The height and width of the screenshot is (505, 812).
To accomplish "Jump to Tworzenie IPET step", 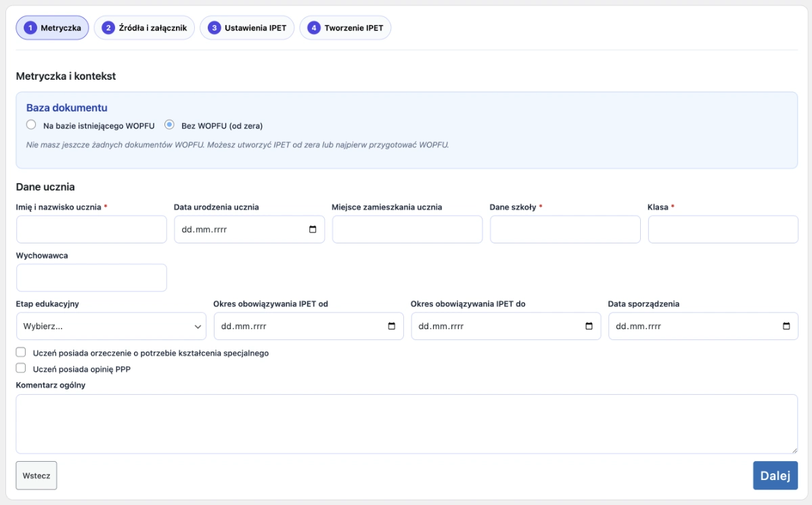I will [x=345, y=28].
